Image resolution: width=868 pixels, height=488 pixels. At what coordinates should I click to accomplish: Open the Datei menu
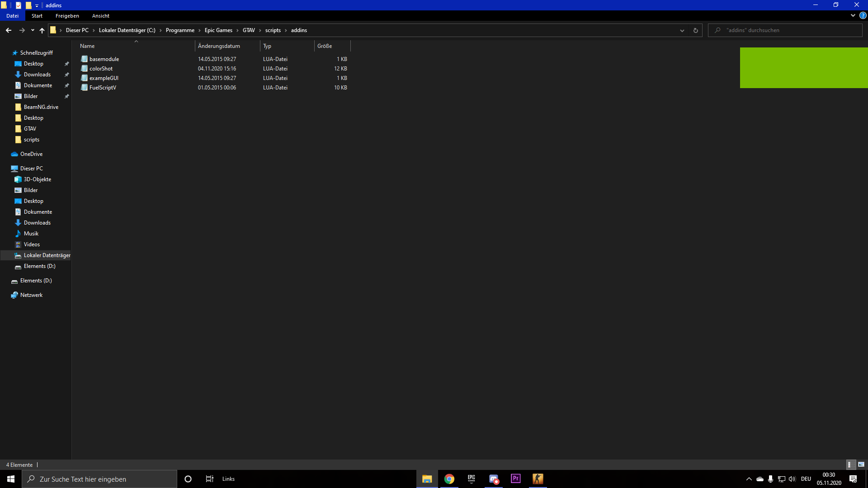pos(12,16)
